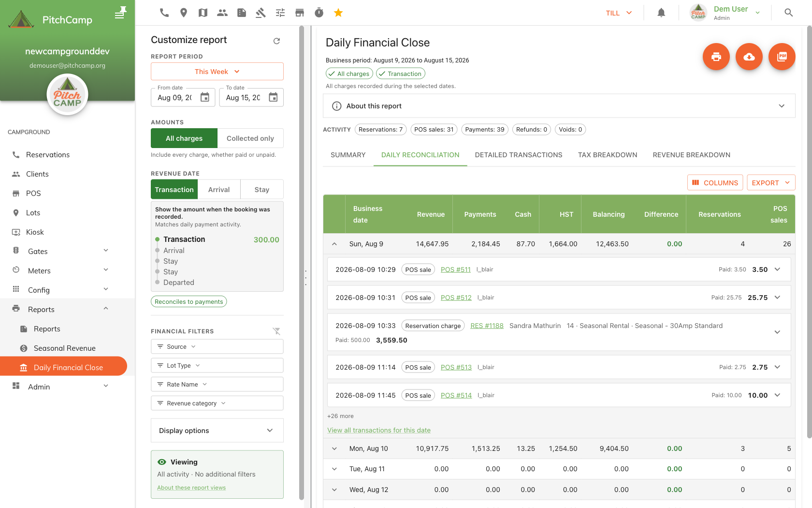812x508 pixels.
Task: Open the To date calendar icon
Action: 273,97
